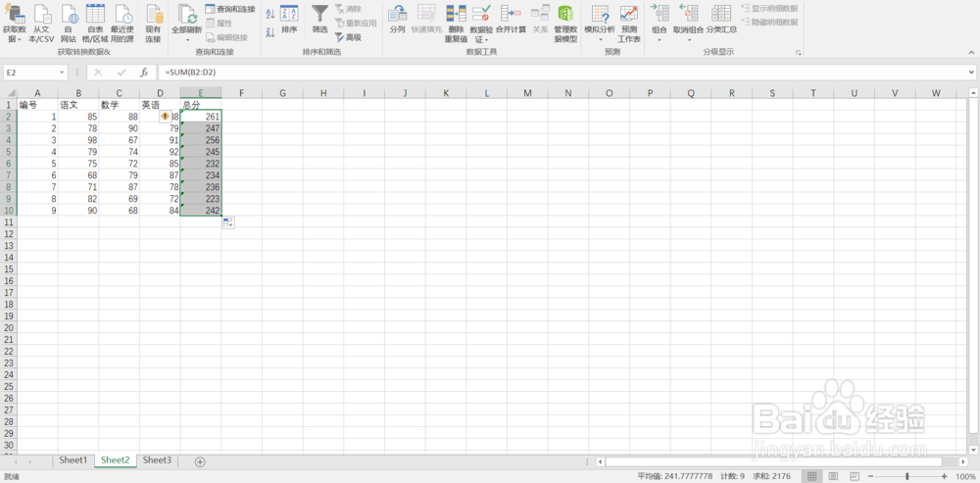980x483 pixels.
Task: Click 分类汇总 (Subtotal)
Action: pyautogui.click(x=721, y=19)
